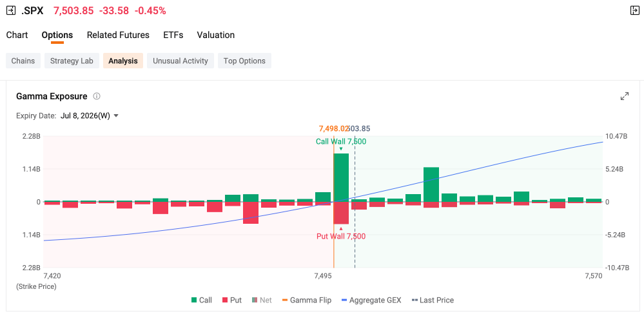Click the 7,495 strike axis label
The width and height of the screenshot is (644, 316).
coord(323,276)
